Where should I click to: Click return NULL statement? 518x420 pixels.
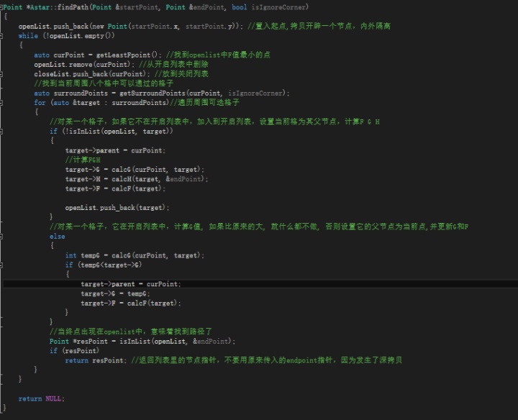pyautogui.click(x=42, y=399)
